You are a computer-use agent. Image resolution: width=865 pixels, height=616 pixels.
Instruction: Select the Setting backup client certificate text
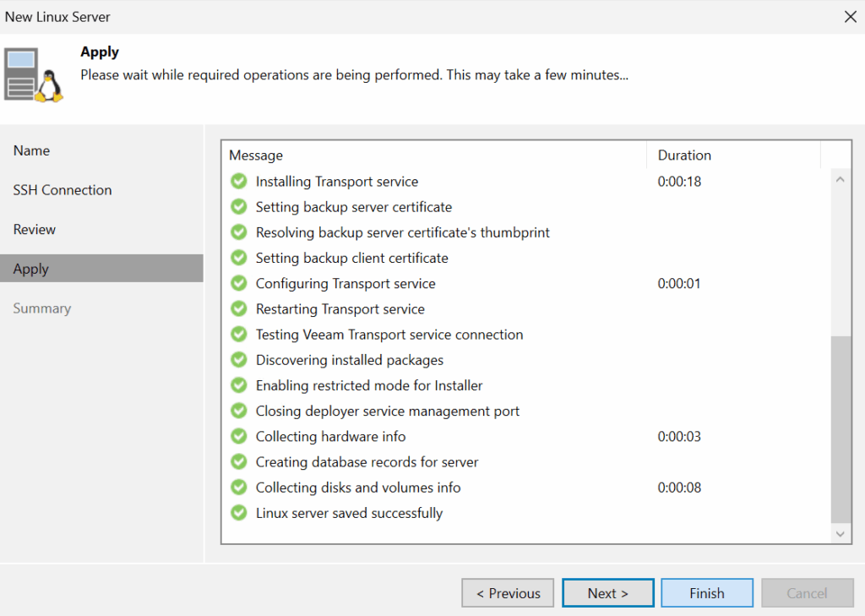click(x=352, y=258)
